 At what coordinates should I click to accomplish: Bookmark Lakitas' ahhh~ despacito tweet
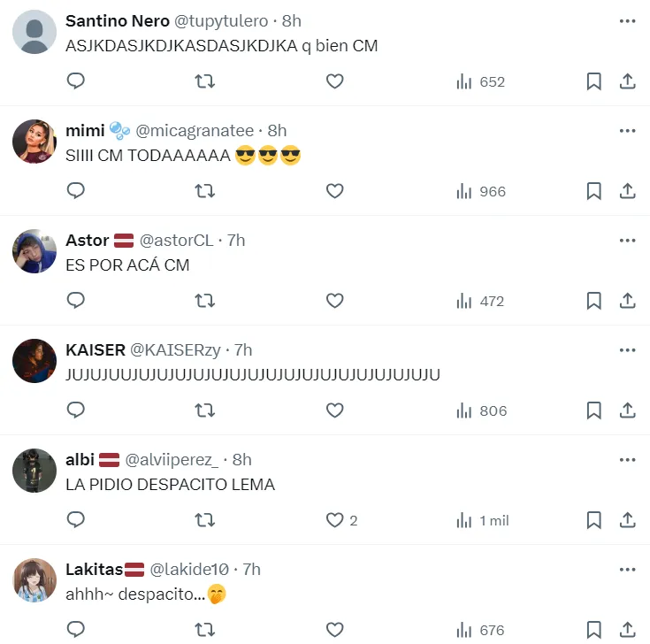594,630
